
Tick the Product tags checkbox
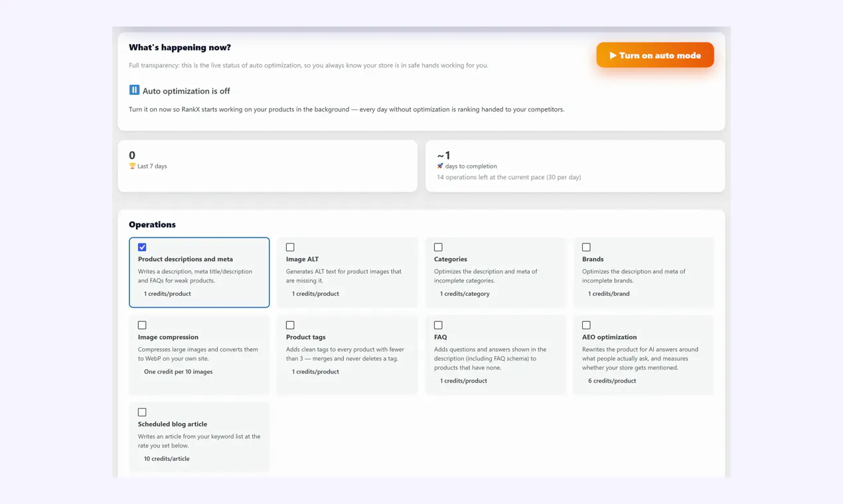coord(290,325)
